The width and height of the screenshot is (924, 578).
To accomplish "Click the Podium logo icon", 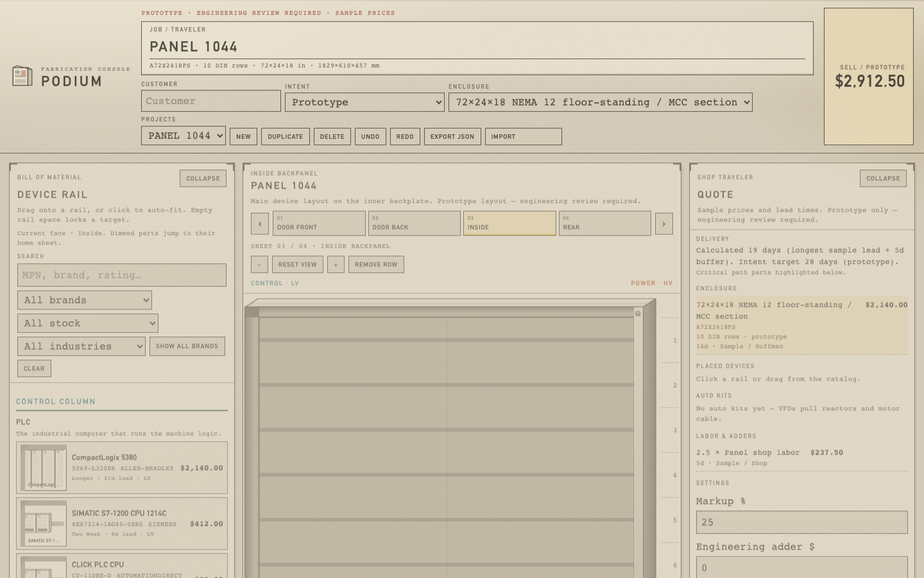I will click(22, 76).
